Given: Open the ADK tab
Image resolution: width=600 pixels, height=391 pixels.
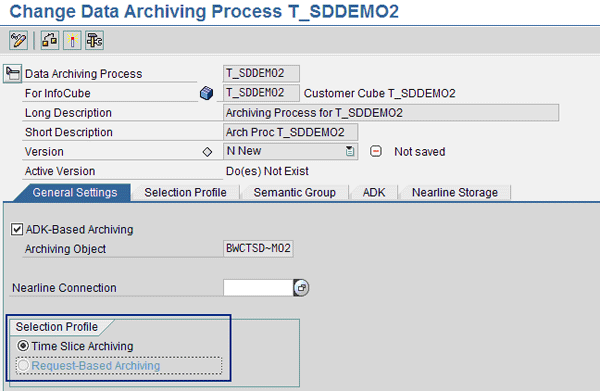Looking at the screenshot, I should (x=374, y=192).
